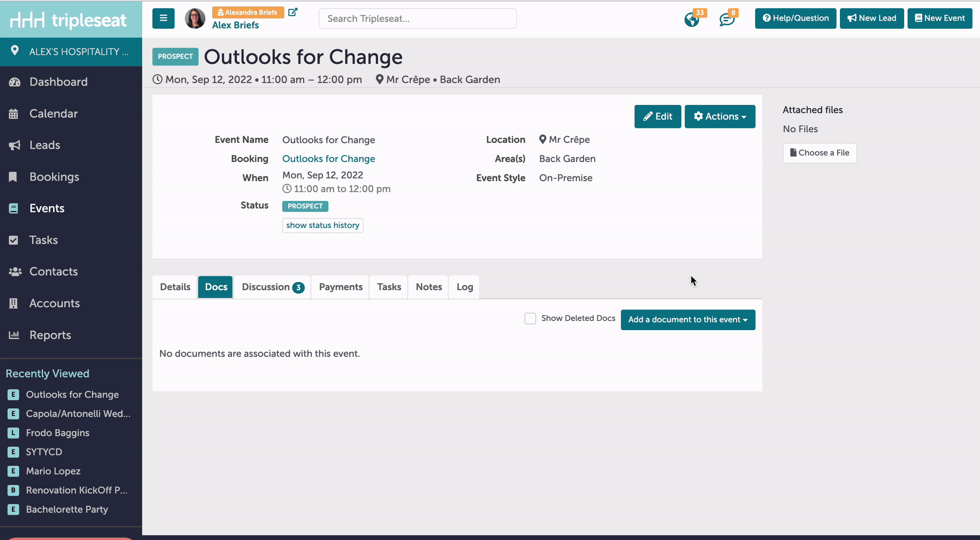
Task: Open the Alex's Hospitality location selector
Action: [x=71, y=52]
